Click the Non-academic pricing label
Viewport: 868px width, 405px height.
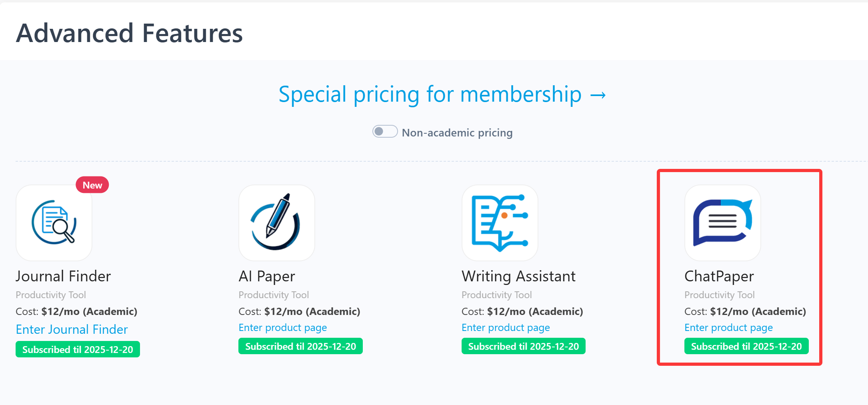point(457,132)
